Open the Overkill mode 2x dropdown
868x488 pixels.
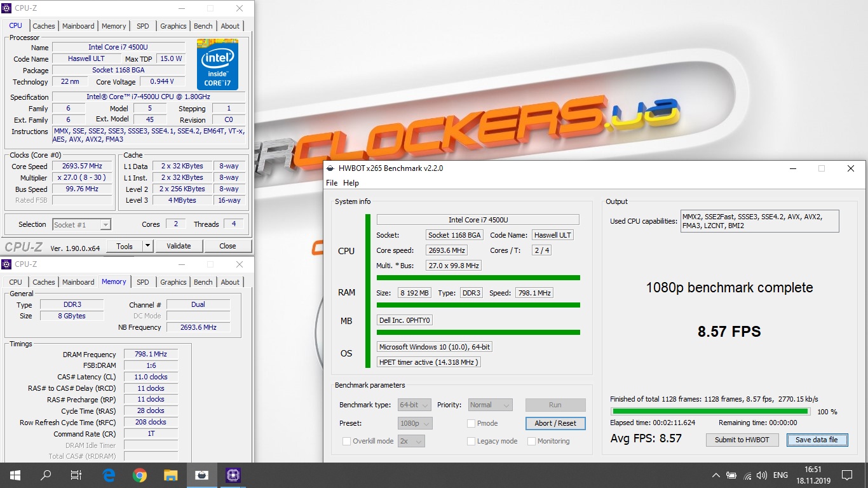pyautogui.click(x=411, y=441)
